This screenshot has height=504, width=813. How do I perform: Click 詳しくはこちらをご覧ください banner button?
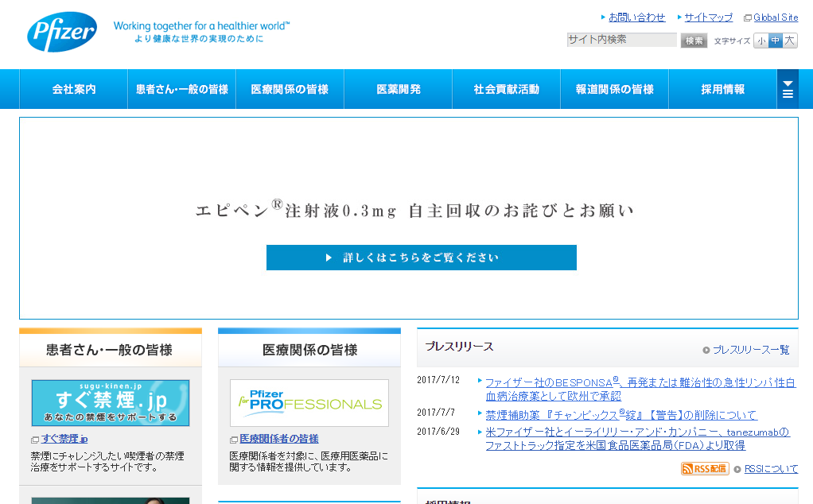tap(421, 258)
